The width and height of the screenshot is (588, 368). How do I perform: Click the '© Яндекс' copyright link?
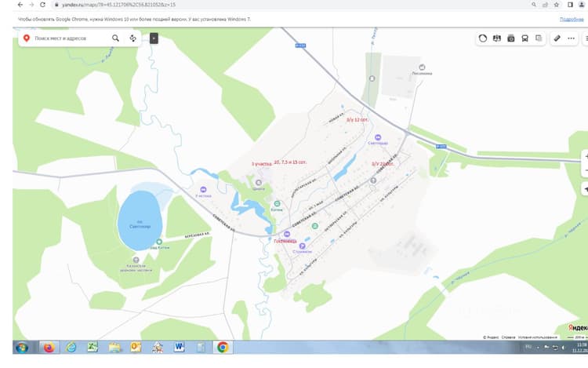491,337
